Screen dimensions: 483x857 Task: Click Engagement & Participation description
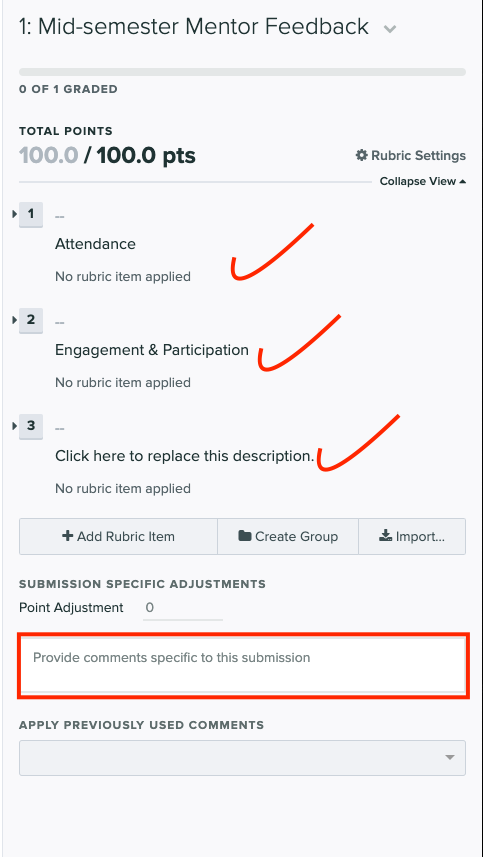coord(152,350)
